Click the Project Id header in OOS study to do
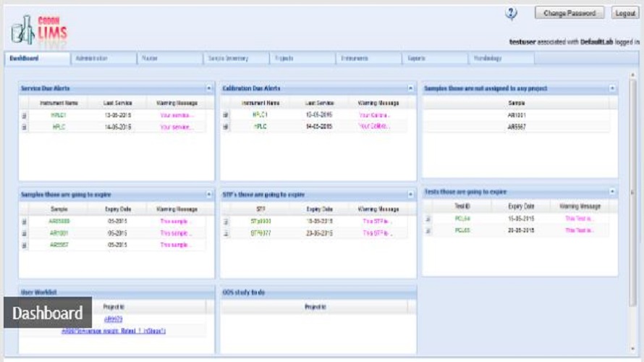 (315, 307)
